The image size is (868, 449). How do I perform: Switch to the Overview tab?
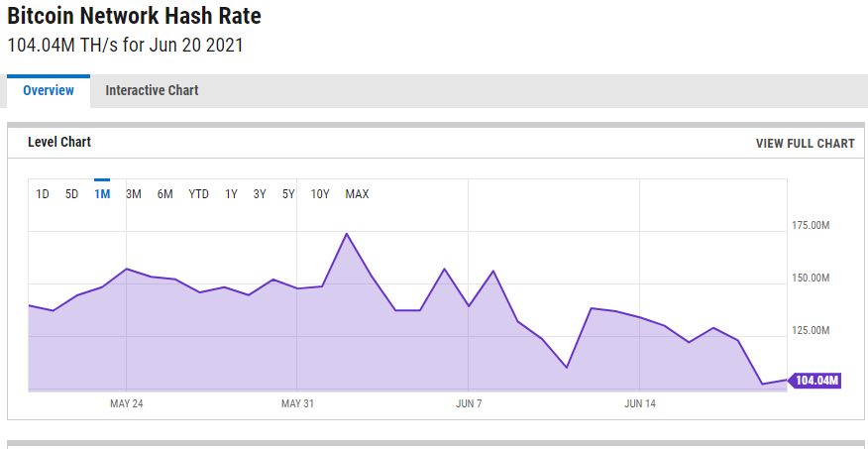tap(49, 90)
